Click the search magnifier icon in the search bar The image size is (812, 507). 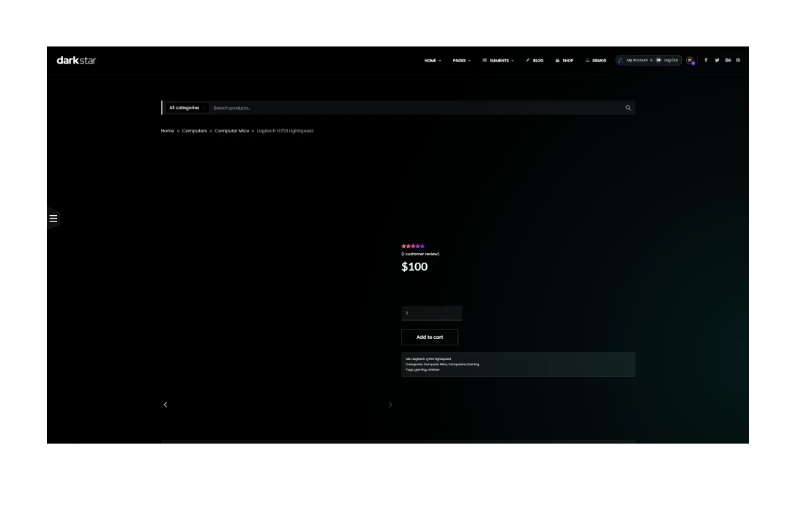tap(627, 108)
